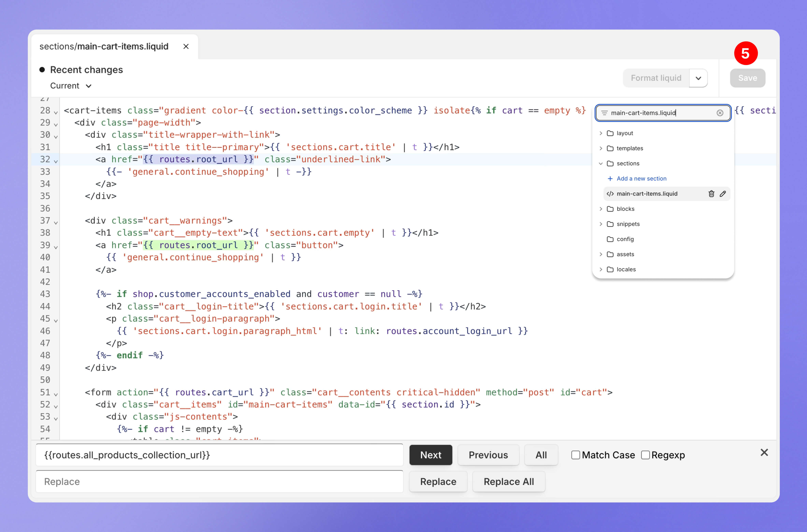The image size is (807, 532).
Task: Enable the Regexp checkbox
Action: pyautogui.click(x=645, y=455)
